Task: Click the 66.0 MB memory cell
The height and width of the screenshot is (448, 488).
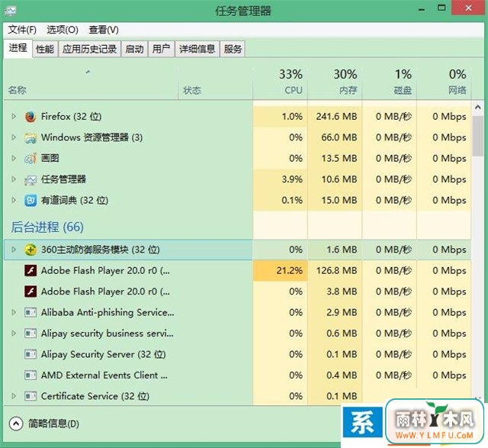Action: click(x=335, y=137)
